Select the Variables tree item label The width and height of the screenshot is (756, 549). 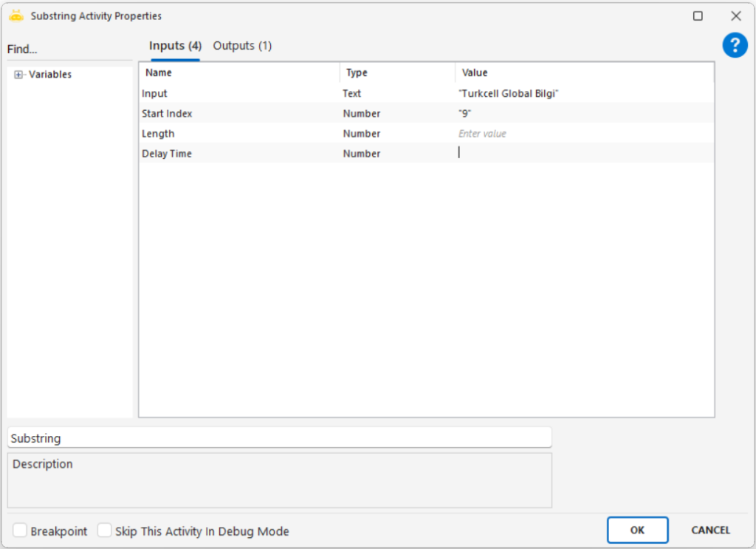pos(50,75)
